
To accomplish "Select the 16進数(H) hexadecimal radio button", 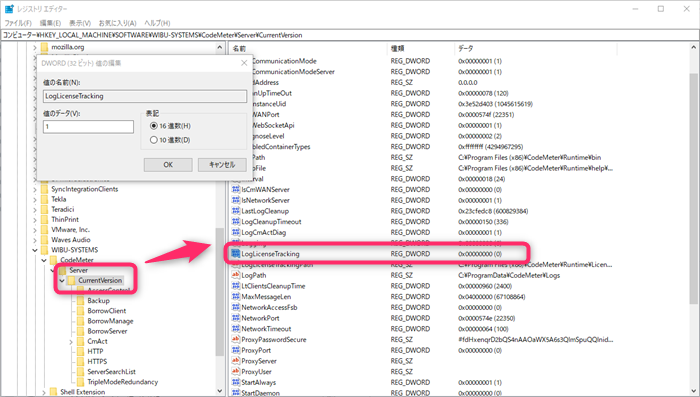I will [x=154, y=126].
